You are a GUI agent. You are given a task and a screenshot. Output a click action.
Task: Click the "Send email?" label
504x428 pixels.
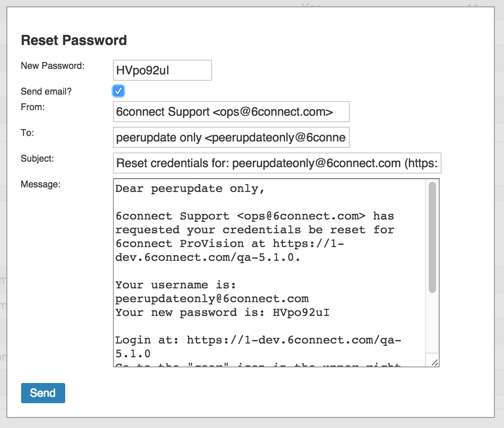coord(46,91)
